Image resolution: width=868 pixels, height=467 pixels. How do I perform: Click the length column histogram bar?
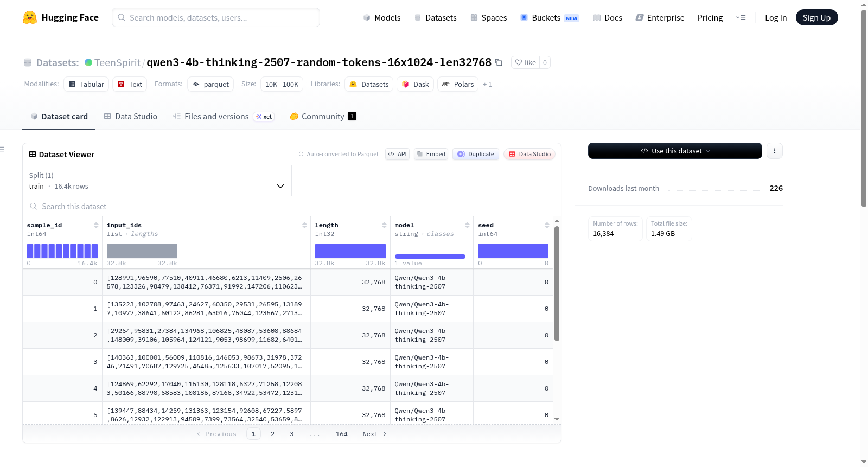tap(350, 251)
